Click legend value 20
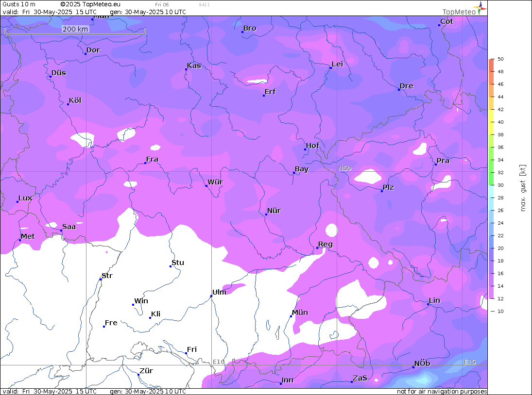The image size is (532, 395). 500,248
